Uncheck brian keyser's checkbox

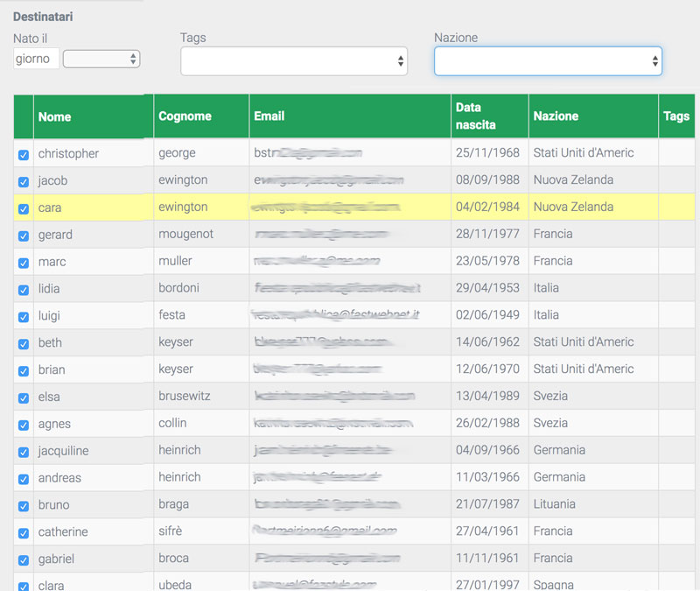click(24, 370)
